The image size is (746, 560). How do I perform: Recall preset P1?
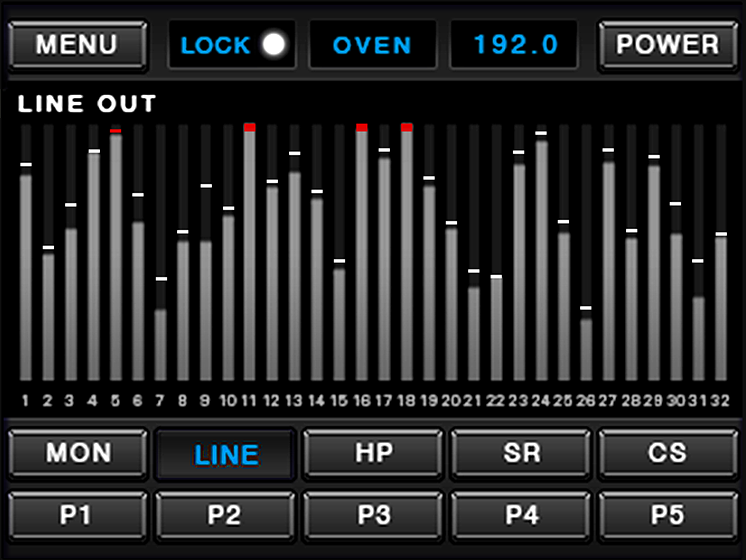click(78, 515)
